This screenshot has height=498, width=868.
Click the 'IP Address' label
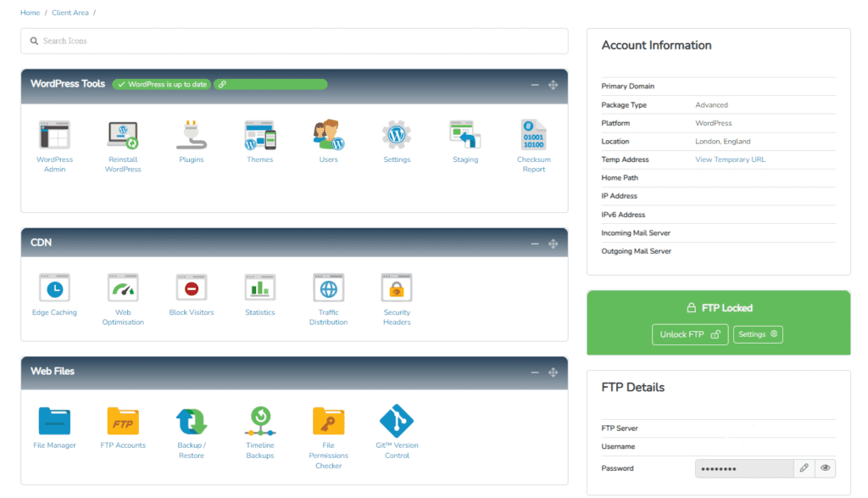619,196
